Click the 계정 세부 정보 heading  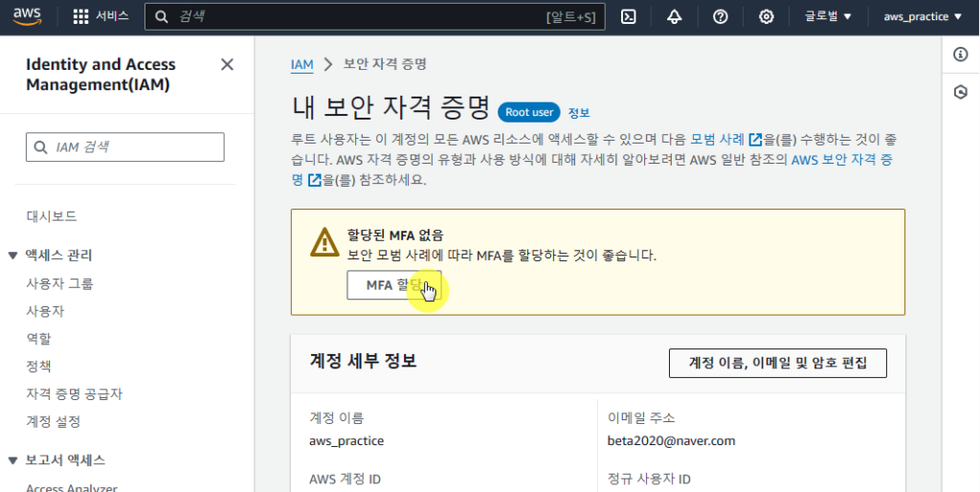(x=363, y=361)
